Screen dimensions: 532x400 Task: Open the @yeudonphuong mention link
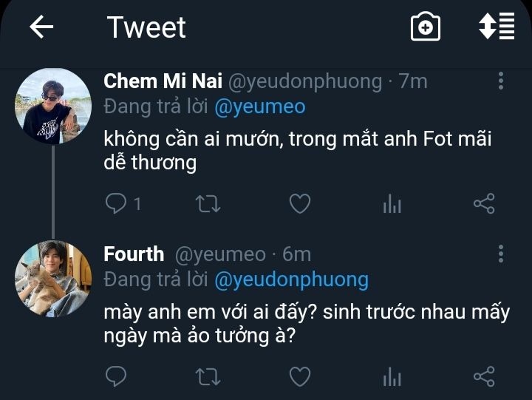point(291,279)
